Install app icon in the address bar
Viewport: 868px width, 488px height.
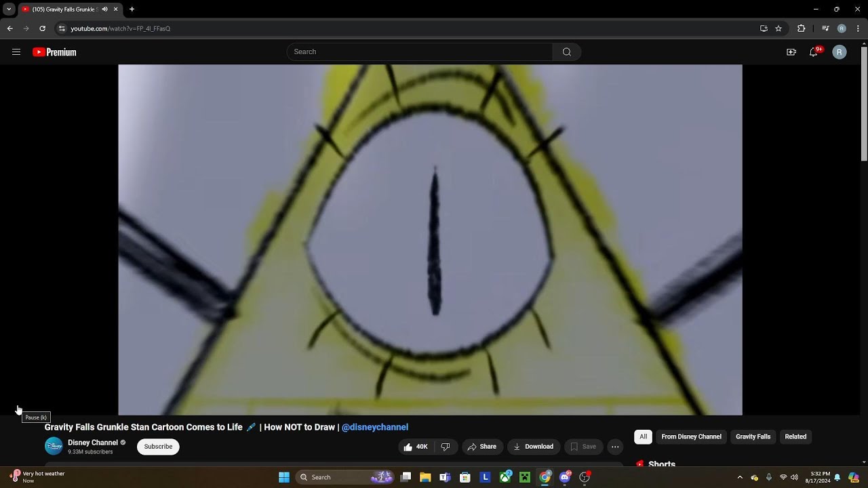764,28
